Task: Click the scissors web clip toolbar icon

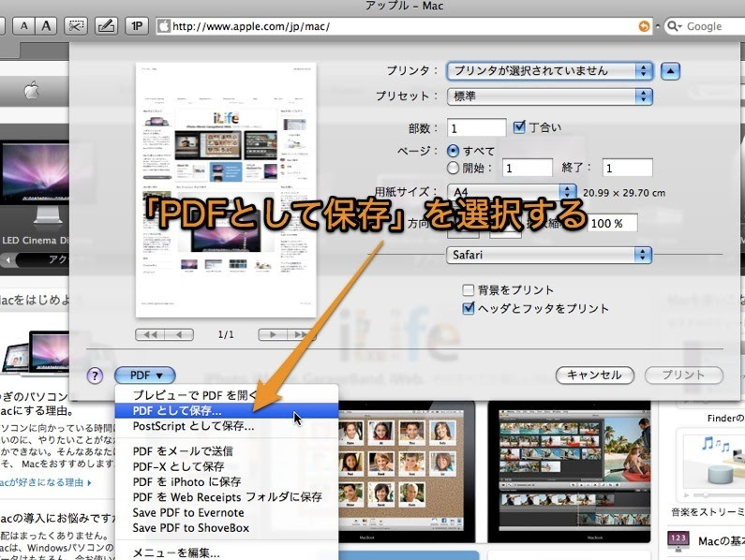Action: point(76,25)
